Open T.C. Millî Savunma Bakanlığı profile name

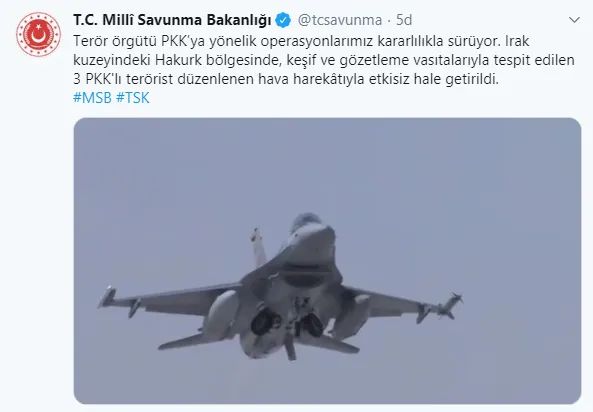[x=172, y=20]
